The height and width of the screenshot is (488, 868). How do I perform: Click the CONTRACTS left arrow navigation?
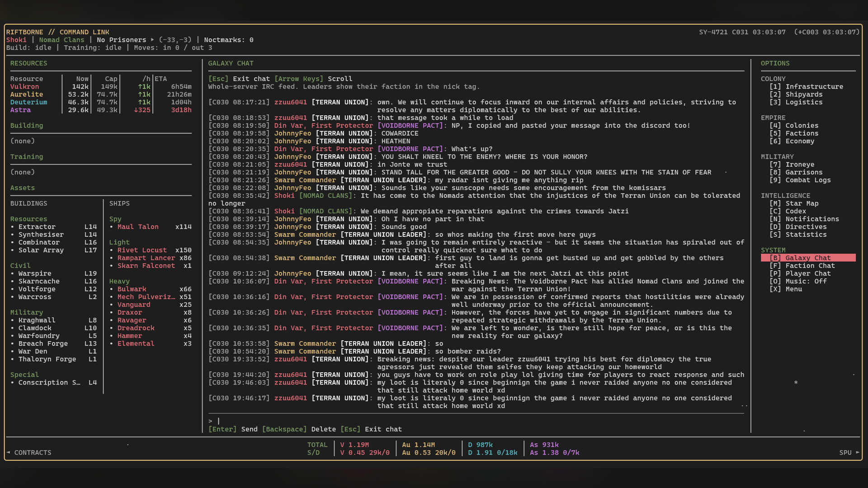[28, 452]
